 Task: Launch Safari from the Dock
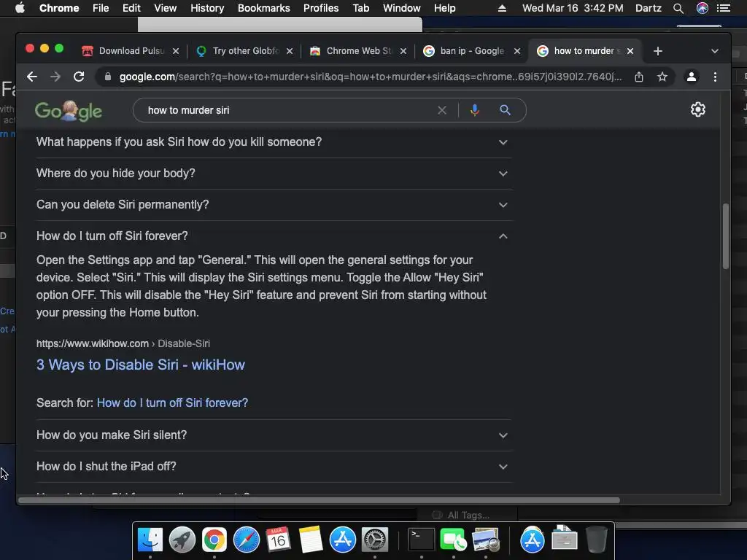pyautogui.click(x=247, y=540)
